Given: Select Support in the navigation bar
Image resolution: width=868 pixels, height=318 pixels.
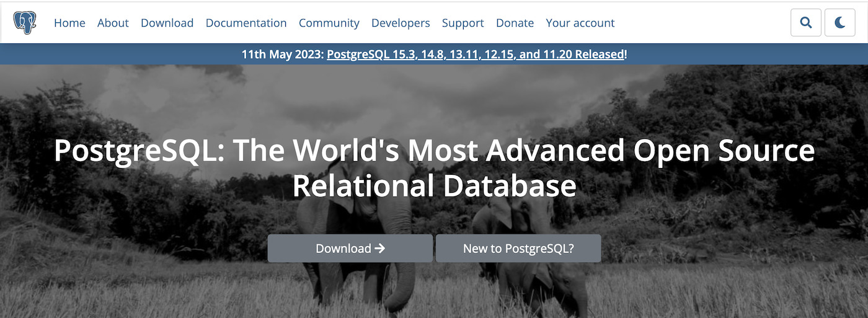Looking at the screenshot, I should [x=463, y=23].
